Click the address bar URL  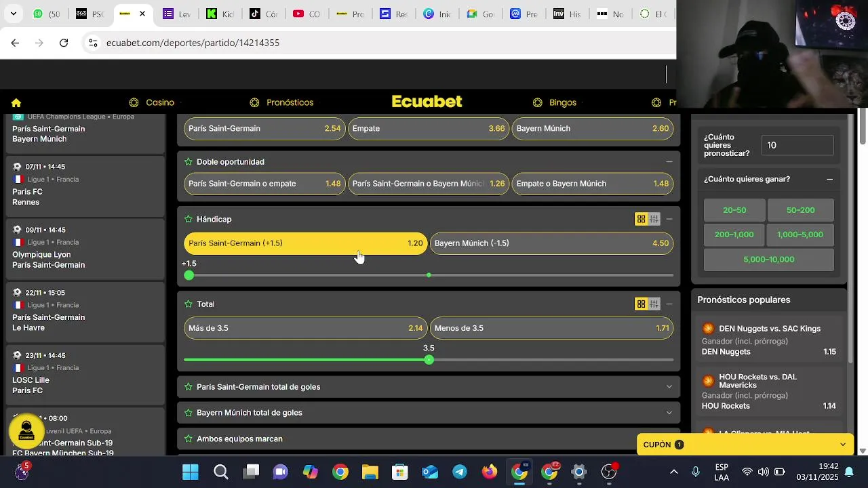point(193,43)
